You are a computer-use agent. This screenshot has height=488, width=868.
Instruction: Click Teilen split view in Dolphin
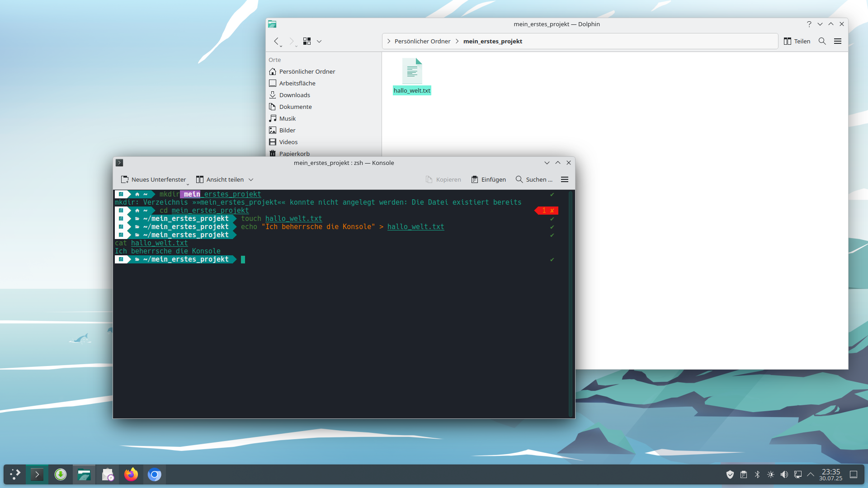797,41
